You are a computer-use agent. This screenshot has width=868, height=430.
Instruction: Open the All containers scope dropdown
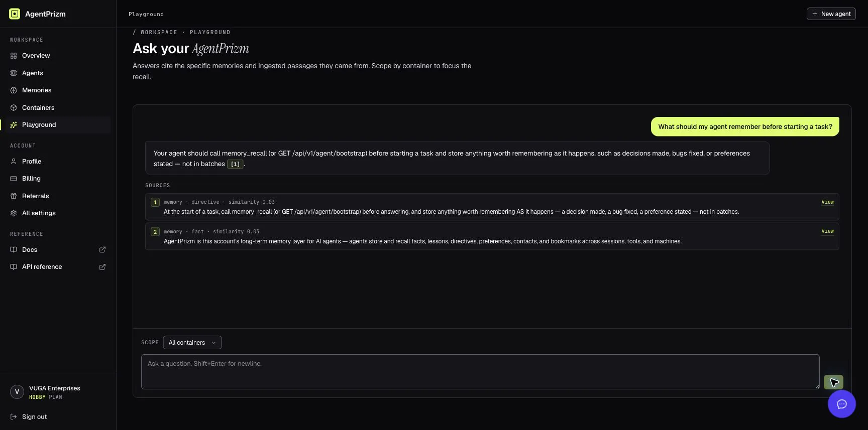coord(192,343)
